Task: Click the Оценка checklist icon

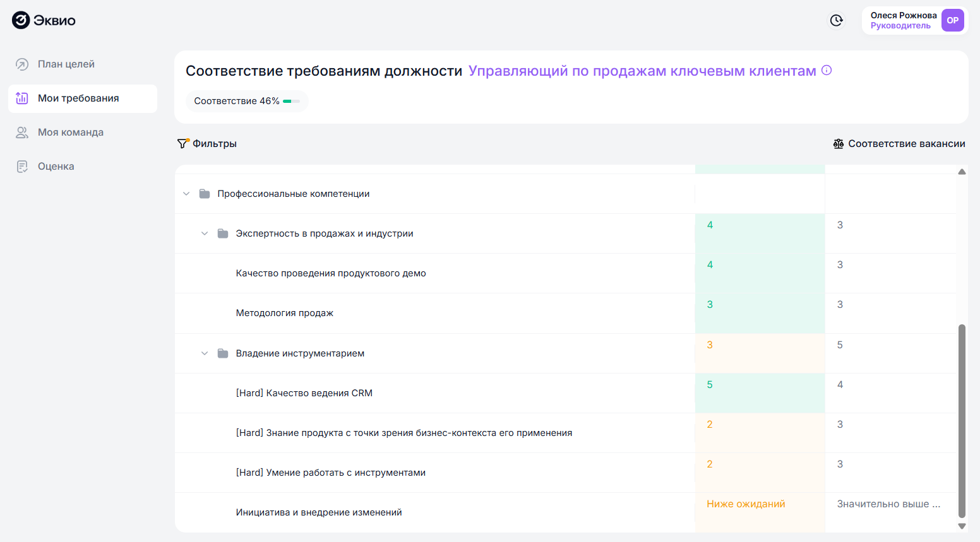Action: [22, 167]
